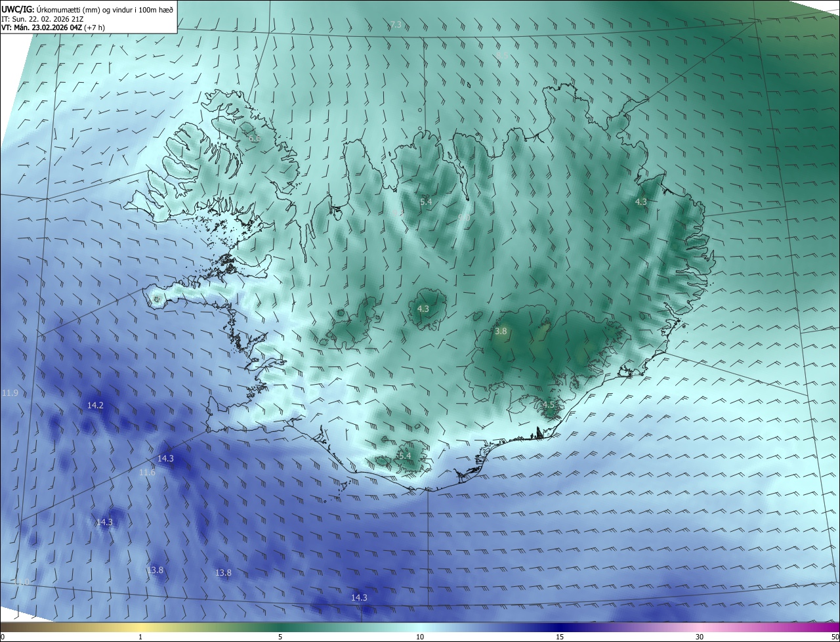This screenshot has height=642, width=840.
Task: Click the 14.2 value label
Action: [95, 406]
